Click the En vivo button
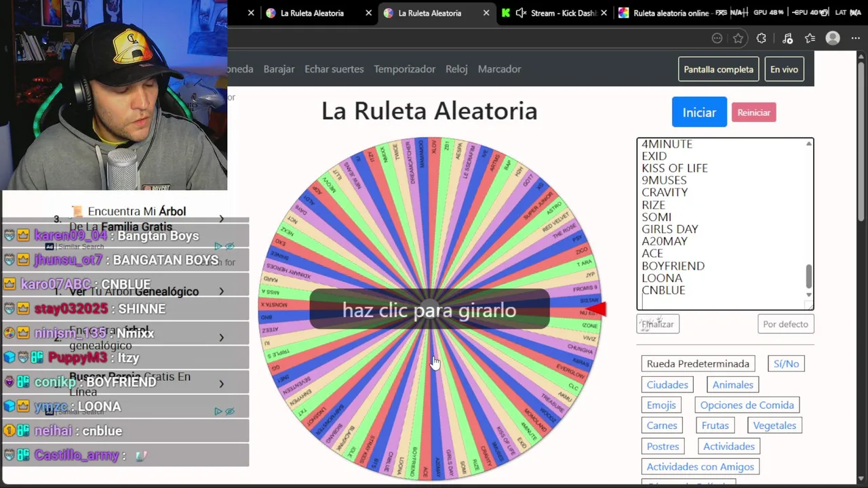The image size is (868, 488). pos(784,69)
